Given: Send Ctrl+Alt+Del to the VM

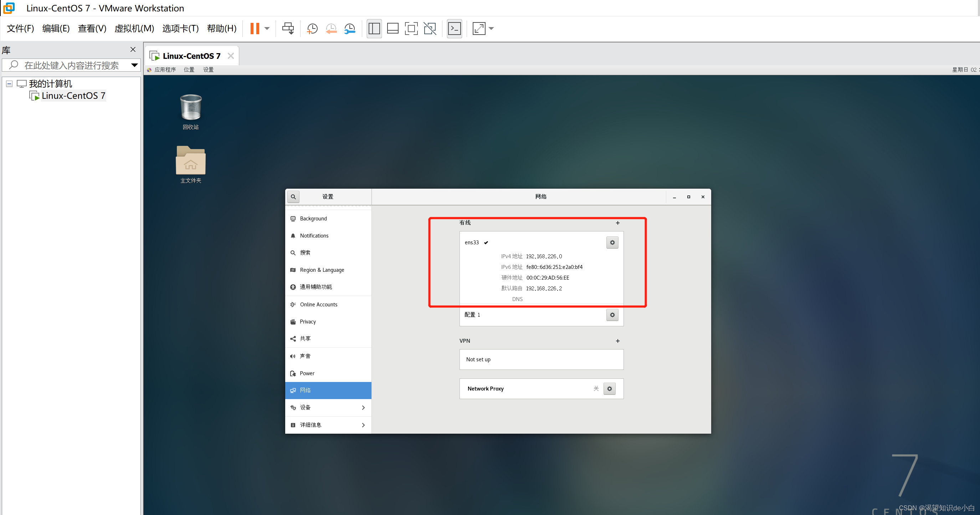Looking at the screenshot, I should [288, 29].
